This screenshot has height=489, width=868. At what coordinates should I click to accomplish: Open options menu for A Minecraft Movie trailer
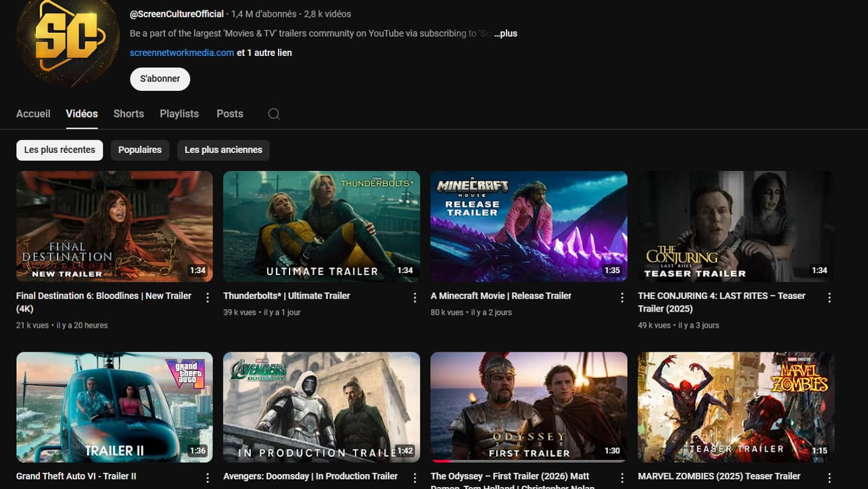pos(621,297)
